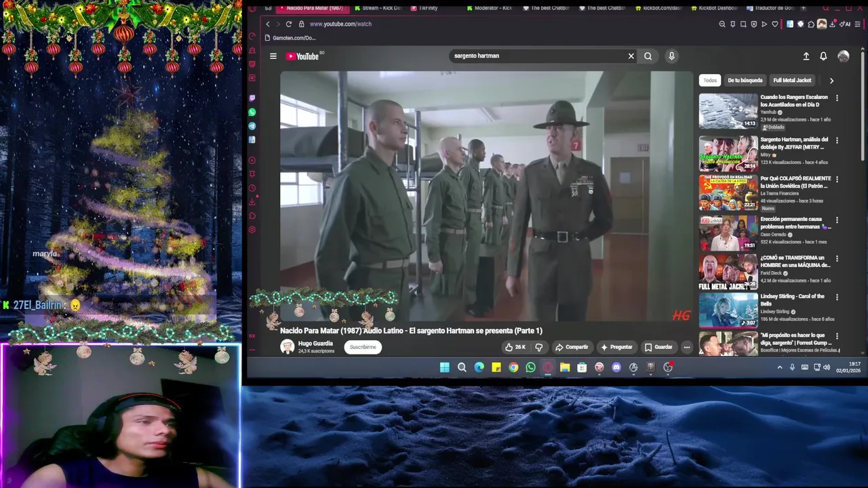The width and height of the screenshot is (868, 488).
Task: Open a new browser tab with plus
Action: click(804, 8)
